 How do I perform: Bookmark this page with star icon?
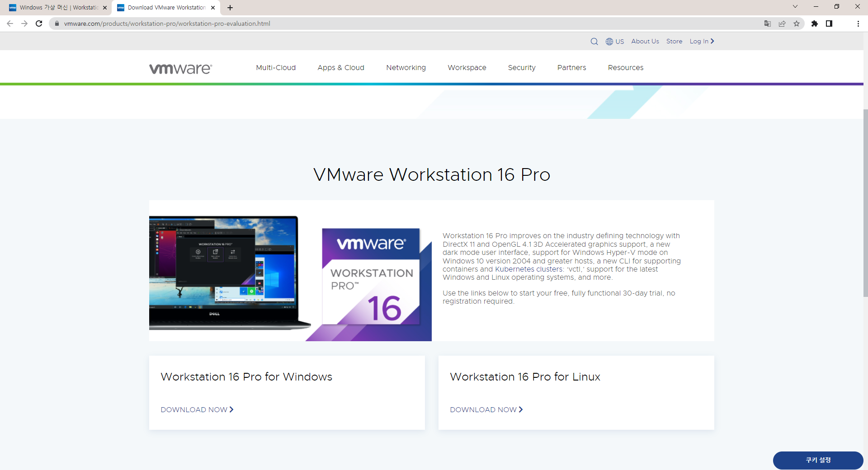pos(797,23)
